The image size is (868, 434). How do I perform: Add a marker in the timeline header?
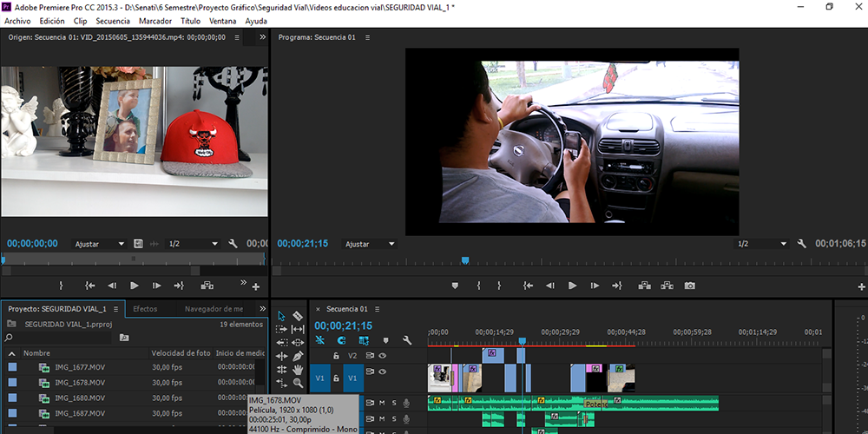386,340
